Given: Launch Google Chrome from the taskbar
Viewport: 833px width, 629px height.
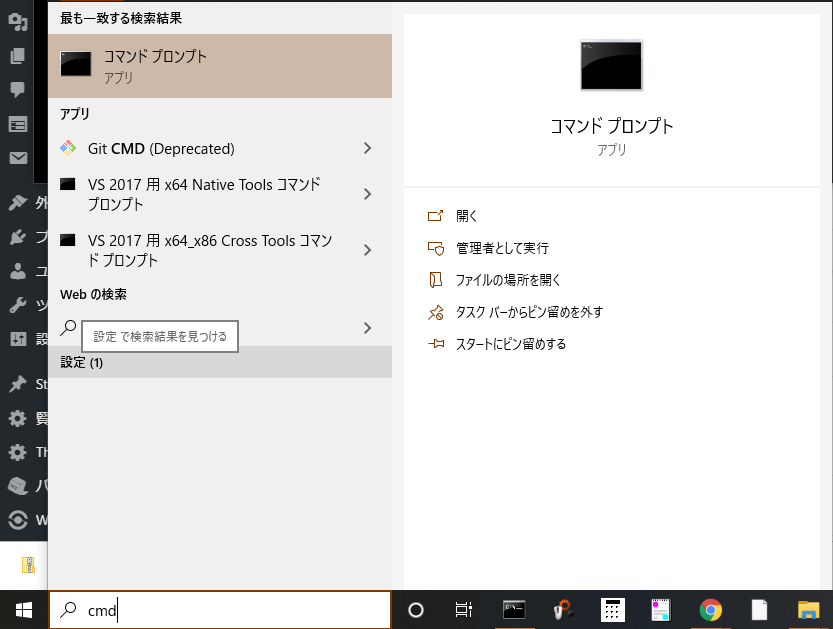Looking at the screenshot, I should [710, 610].
